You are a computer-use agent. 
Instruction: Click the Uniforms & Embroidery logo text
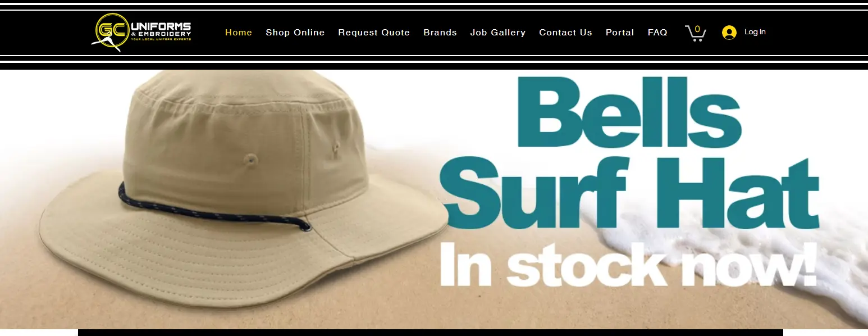coord(161,31)
